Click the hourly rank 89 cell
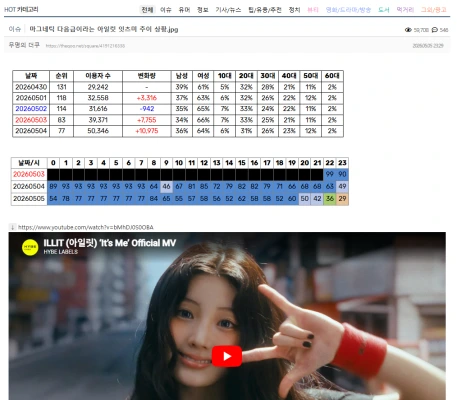This screenshot has height=400, width=457. click(53, 186)
